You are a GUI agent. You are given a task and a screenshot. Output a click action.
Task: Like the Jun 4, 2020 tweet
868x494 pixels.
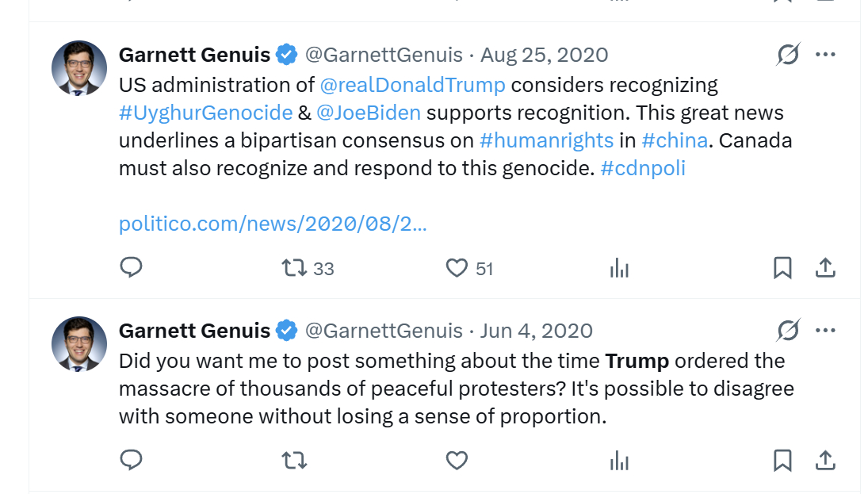point(457,460)
